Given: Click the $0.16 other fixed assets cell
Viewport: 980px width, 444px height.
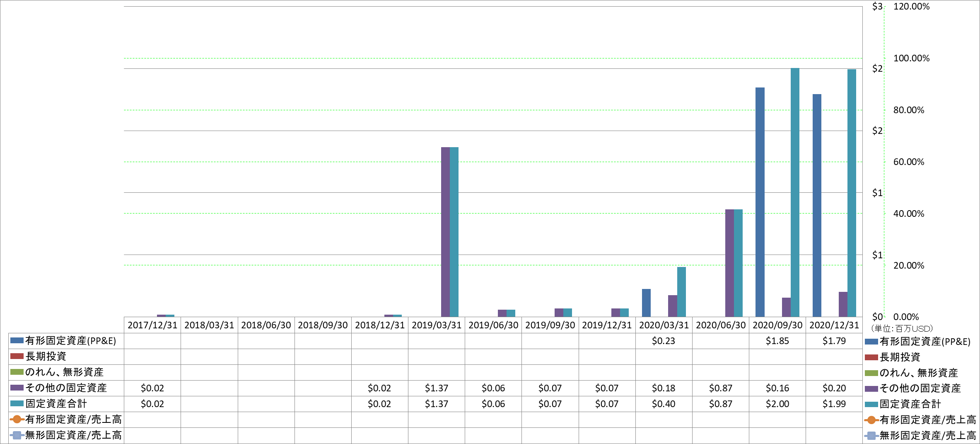Looking at the screenshot, I should pyautogui.click(x=777, y=388).
